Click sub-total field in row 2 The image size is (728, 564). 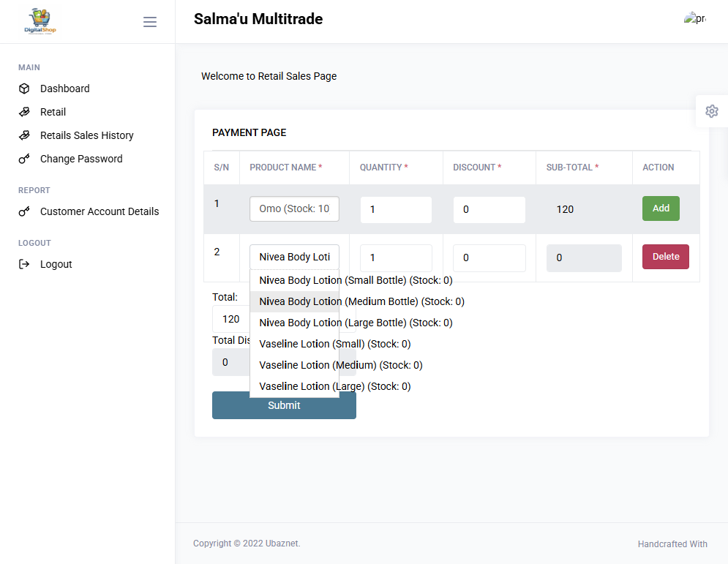pyautogui.click(x=584, y=258)
